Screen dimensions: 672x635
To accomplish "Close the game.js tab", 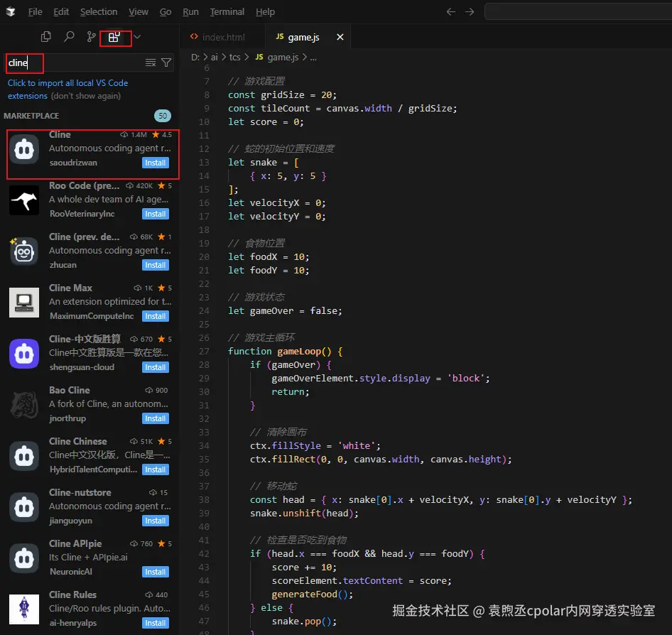I will pos(340,37).
